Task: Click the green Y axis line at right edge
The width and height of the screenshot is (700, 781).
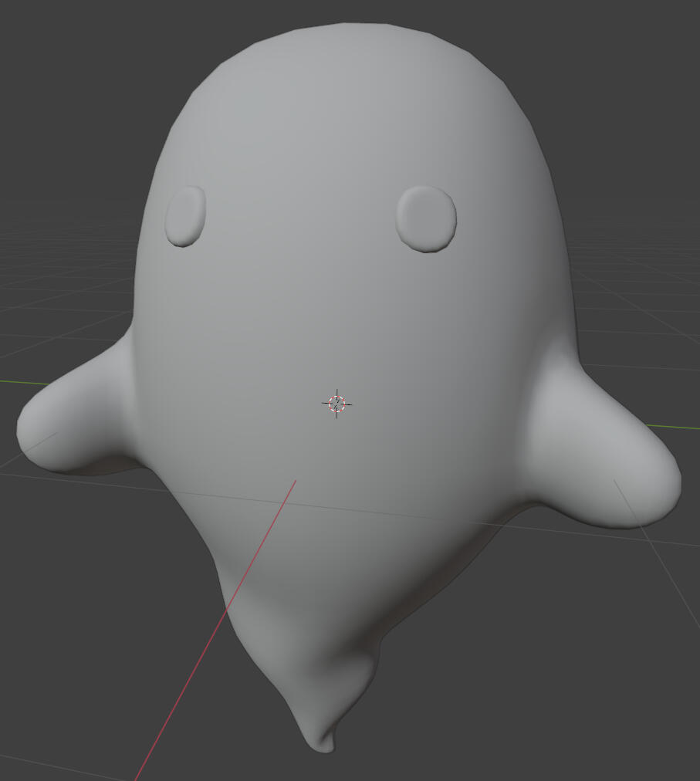Action: [679, 426]
